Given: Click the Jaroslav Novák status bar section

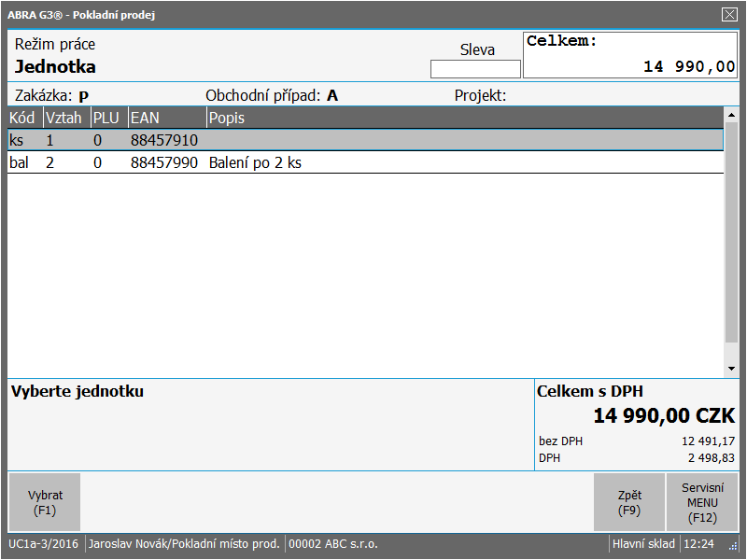Looking at the screenshot, I should coord(184,544).
